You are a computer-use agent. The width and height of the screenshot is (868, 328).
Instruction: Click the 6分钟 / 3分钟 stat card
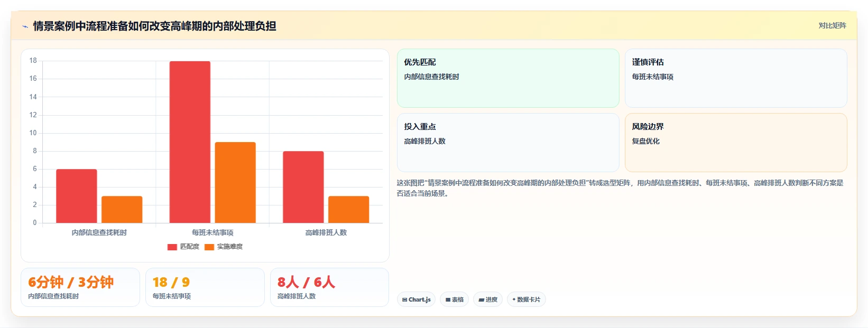tap(80, 287)
